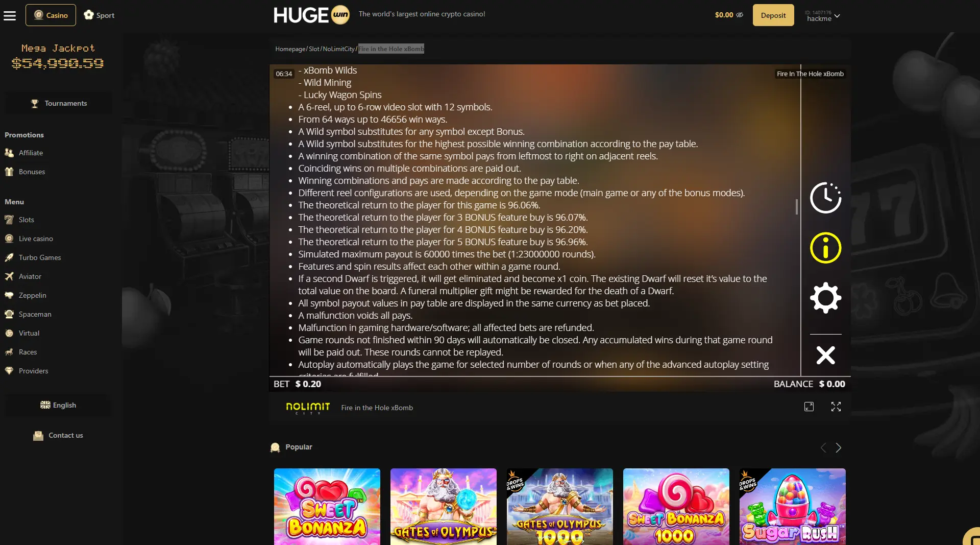Enter fullscreen mode for the game
Viewport: 980px width, 545px height.
(x=836, y=407)
